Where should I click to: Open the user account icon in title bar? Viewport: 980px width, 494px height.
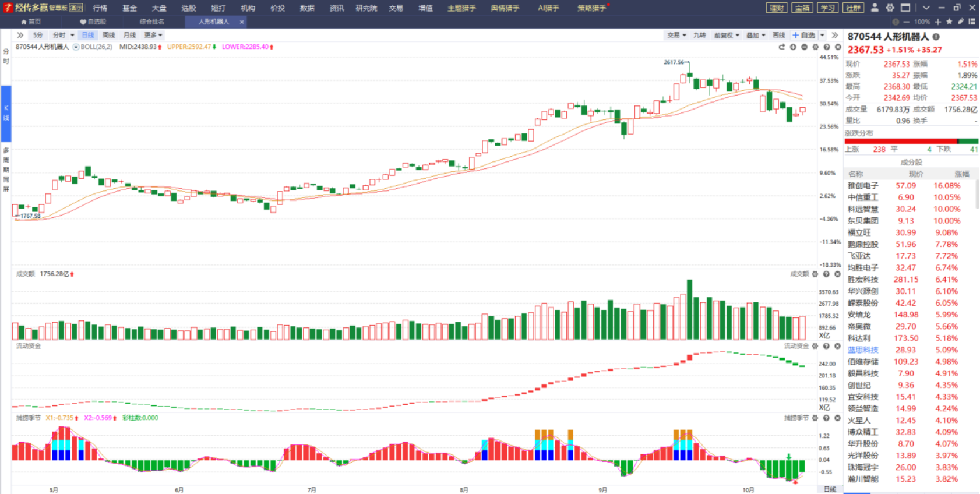pyautogui.click(x=875, y=8)
